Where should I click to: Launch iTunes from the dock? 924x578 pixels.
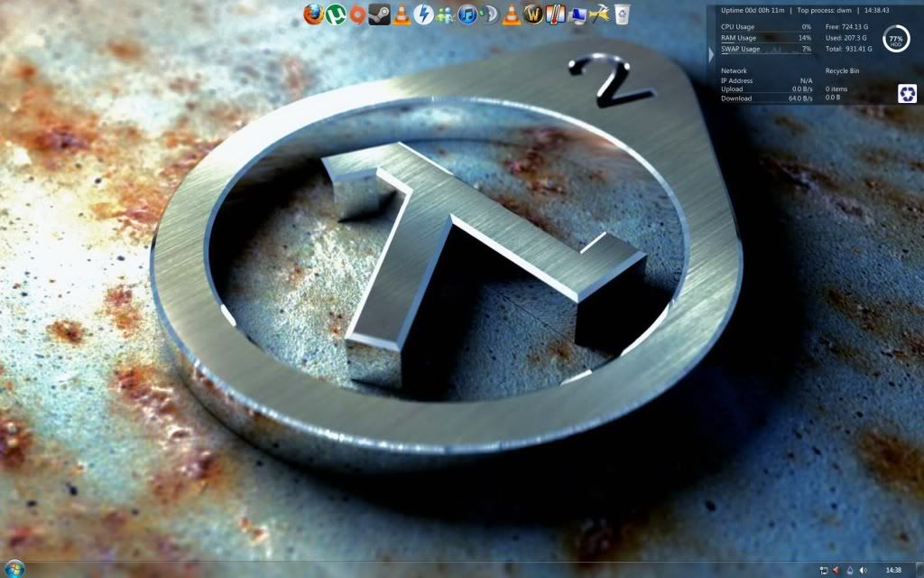pos(467,14)
